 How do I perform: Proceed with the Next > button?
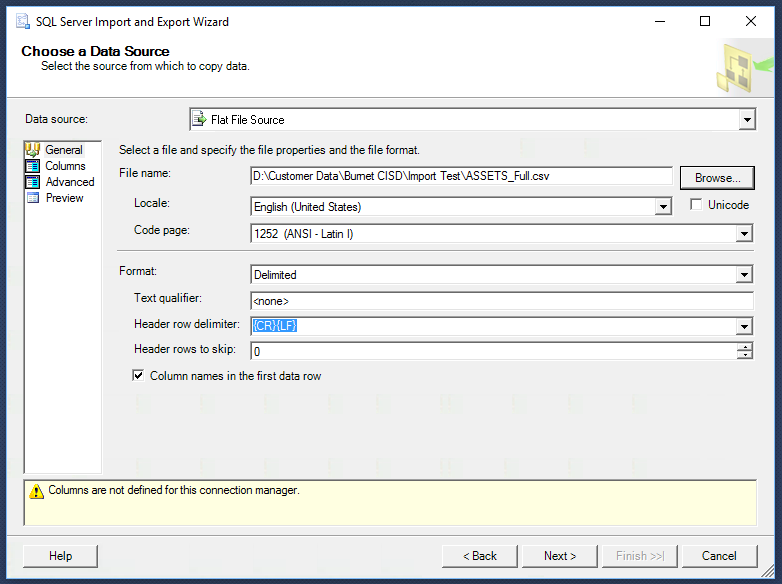click(x=560, y=556)
